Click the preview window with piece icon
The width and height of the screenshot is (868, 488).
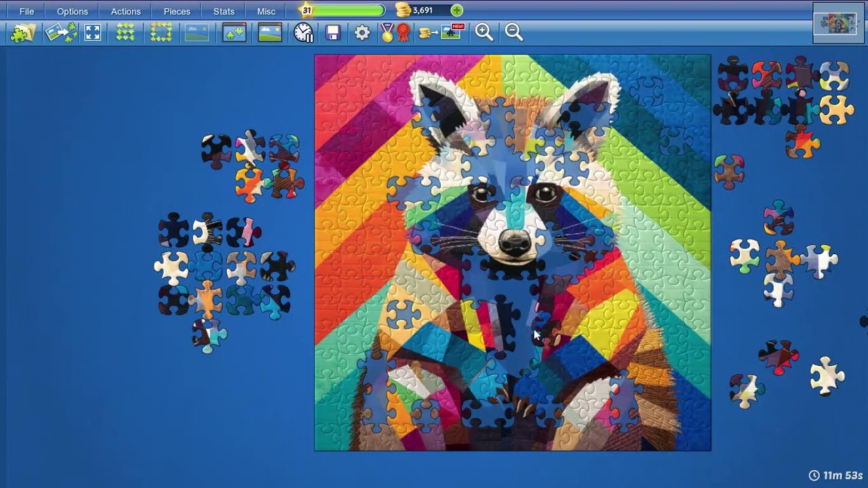click(x=234, y=33)
